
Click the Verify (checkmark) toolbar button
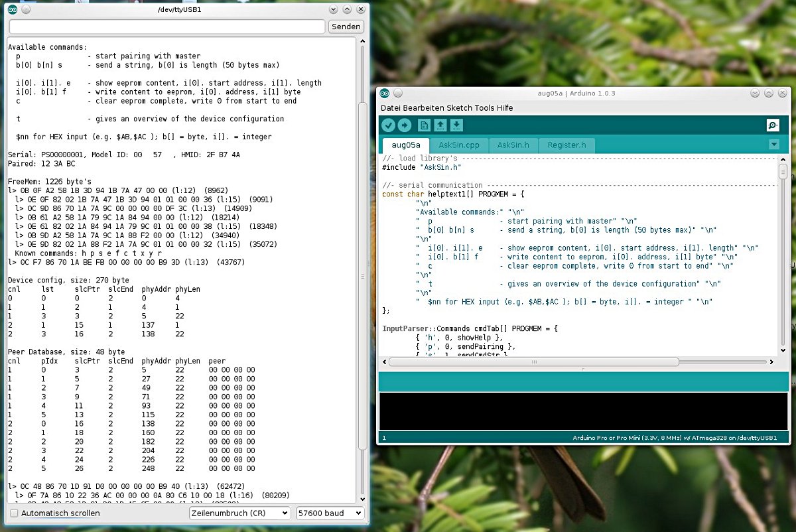(389, 125)
